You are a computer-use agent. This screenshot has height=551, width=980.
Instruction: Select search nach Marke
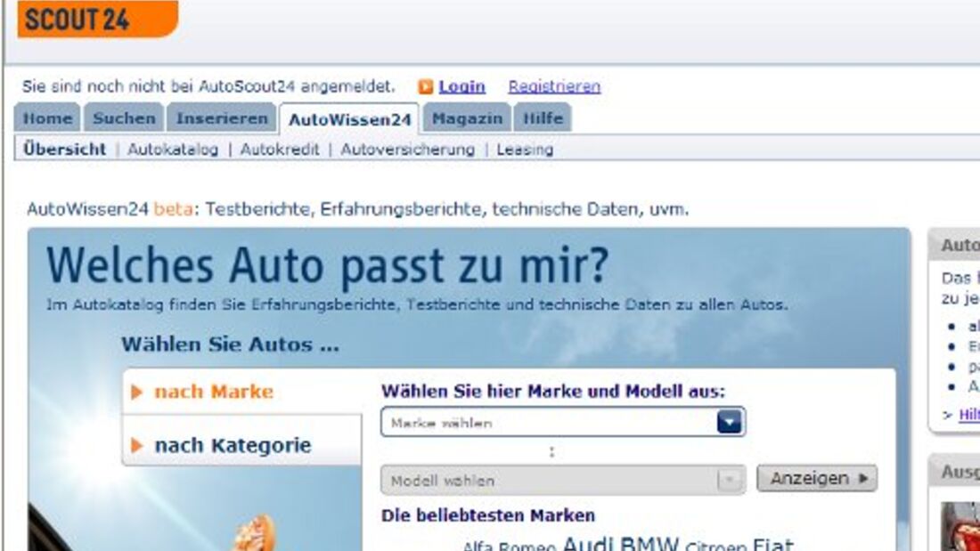(213, 392)
